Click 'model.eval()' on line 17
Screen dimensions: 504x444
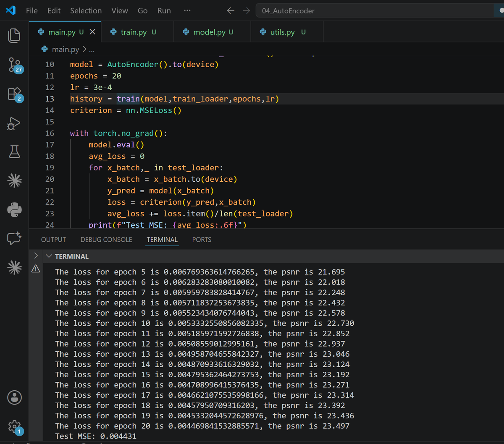116,145
